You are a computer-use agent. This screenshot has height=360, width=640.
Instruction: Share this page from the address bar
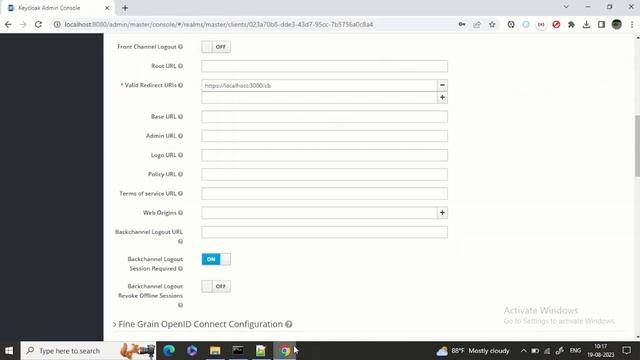[477, 24]
